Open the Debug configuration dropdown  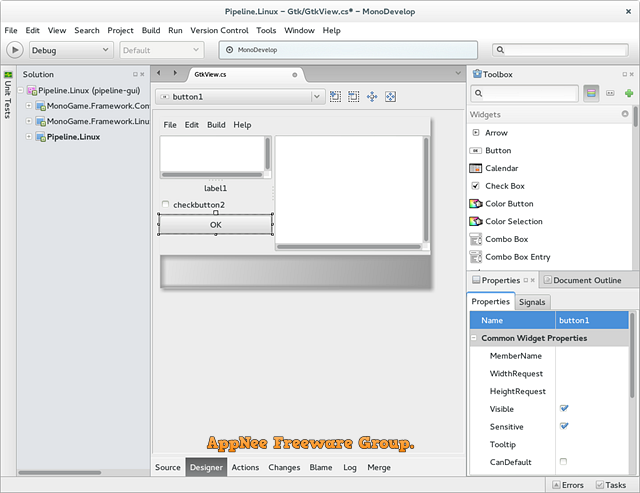tap(71, 50)
